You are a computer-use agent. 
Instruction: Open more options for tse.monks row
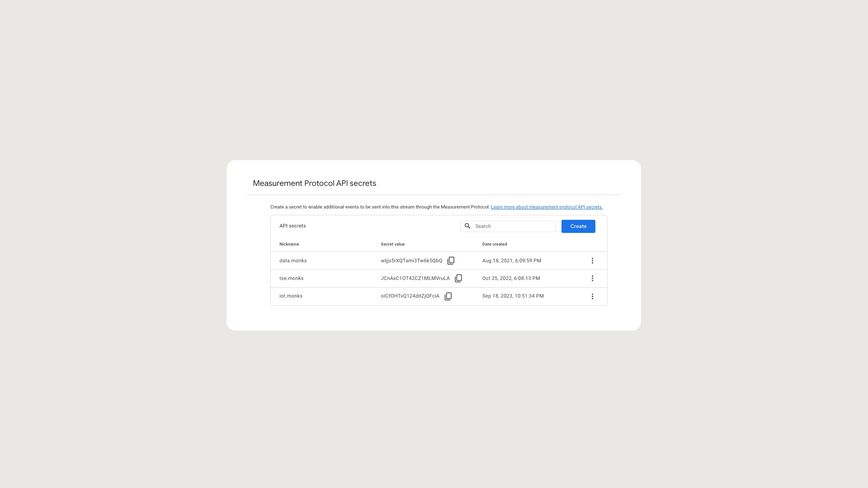click(592, 279)
